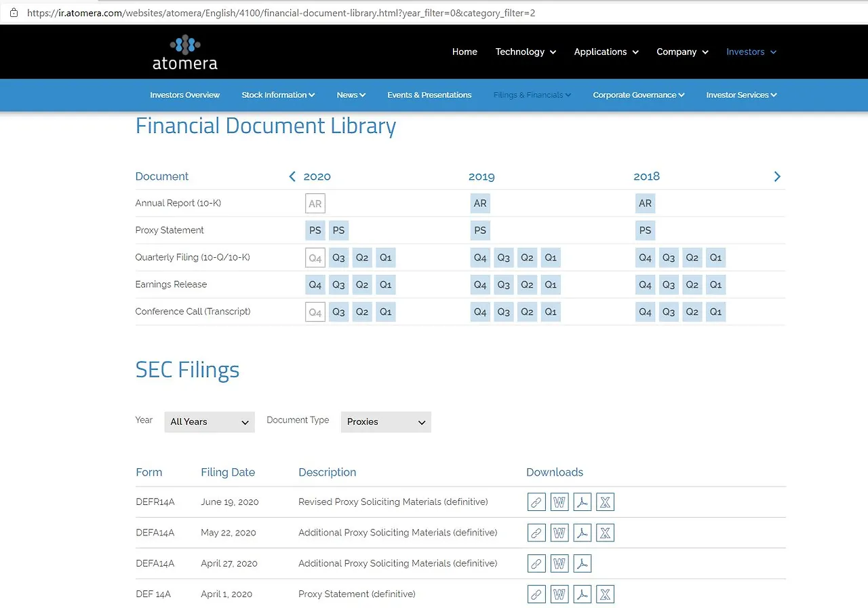Screen dimensions: 868x608
Task: Click the "Downloads" column header
Action: point(555,472)
